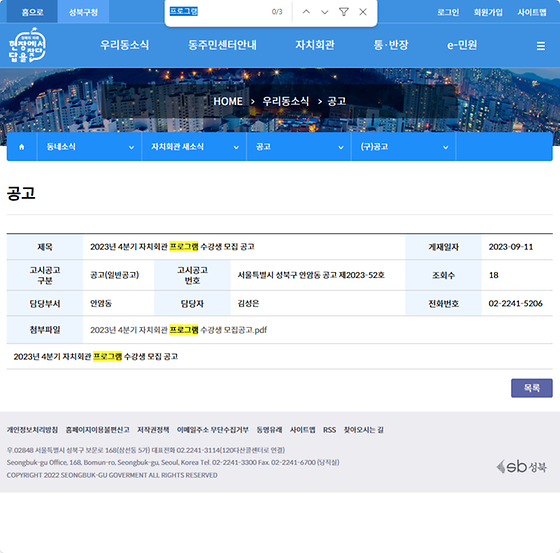Click the view count value 18
The width and height of the screenshot is (560, 553).
(493, 275)
